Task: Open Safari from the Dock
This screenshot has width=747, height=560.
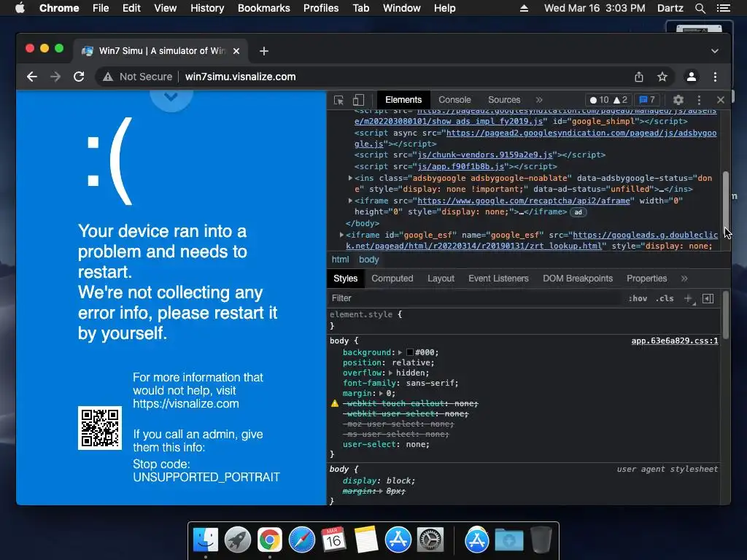Action: click(x=301, y=540)
